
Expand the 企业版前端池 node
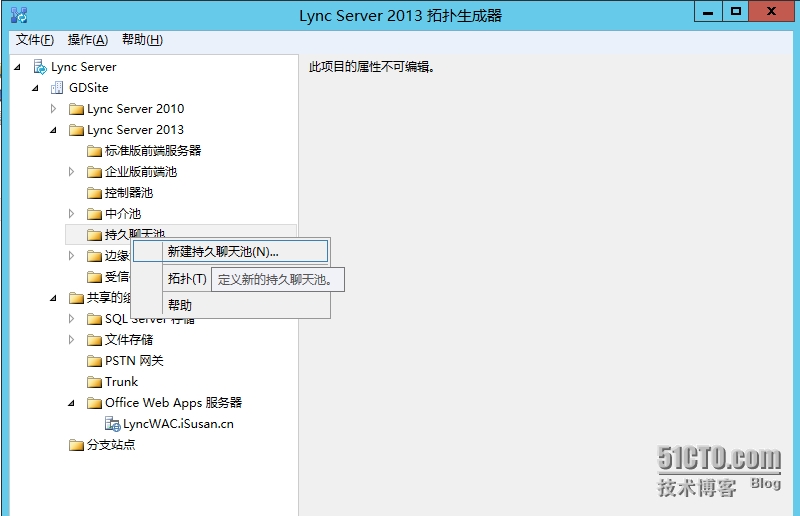[71, 172]
